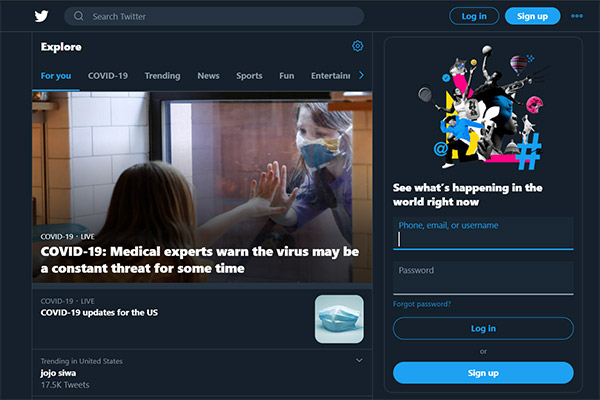Click the collage illustration in sidebar
The height and width of the screenshot is (400, 600).
[484, 108]
